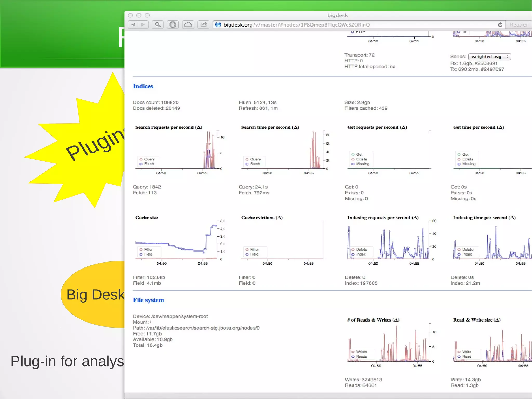532x399 pixels.
Task: Click the Flush: 5124, 13s value
Action: click(x=257, y=102)
